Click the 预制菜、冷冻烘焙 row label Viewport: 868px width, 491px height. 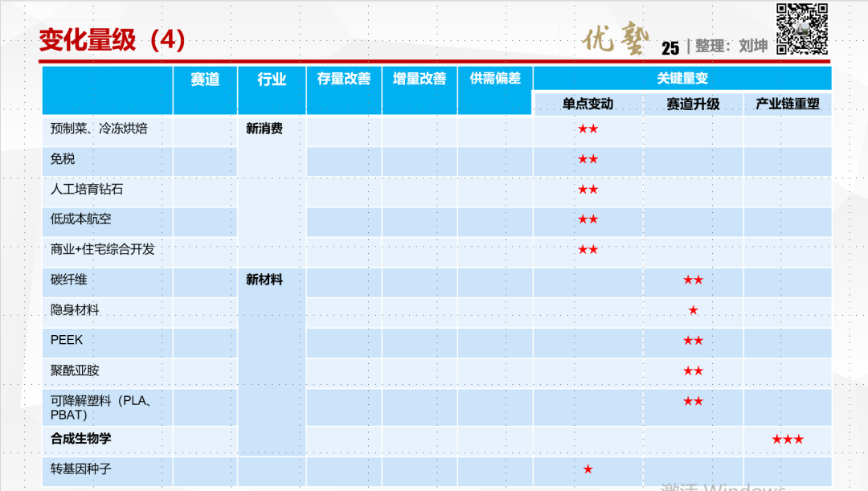pyautogui.click(x=99, y=129)
